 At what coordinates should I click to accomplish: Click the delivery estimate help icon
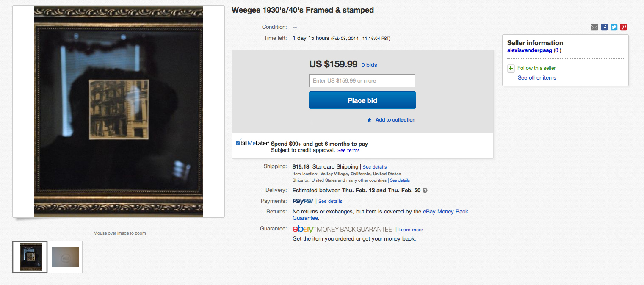(x=425, y=191)
